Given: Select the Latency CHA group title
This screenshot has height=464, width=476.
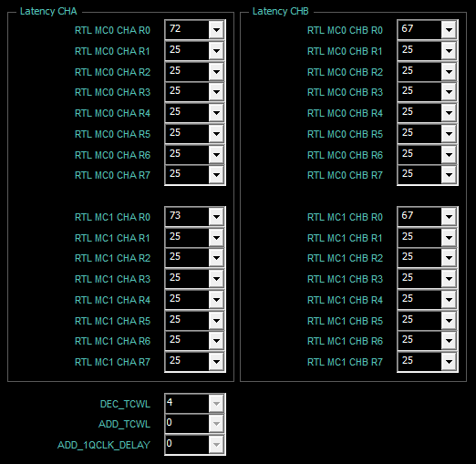Looking at the screenshot, I should 48,11.
